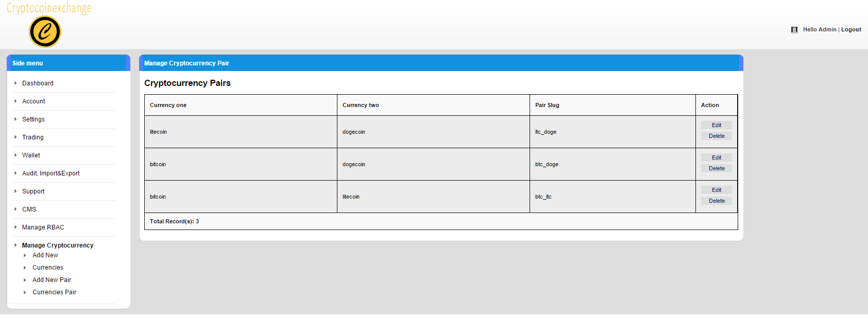Edit the ltc_doge pair
Screen dimensions: 868x318
717,125
